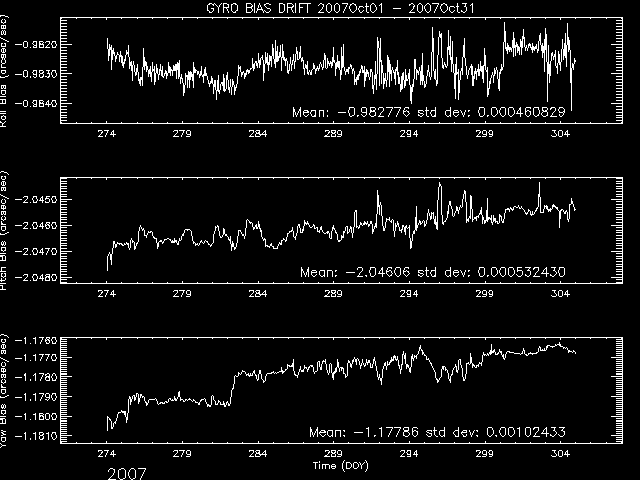Select Pitch Bias std dev 0.000532430

tap(521, 272)
